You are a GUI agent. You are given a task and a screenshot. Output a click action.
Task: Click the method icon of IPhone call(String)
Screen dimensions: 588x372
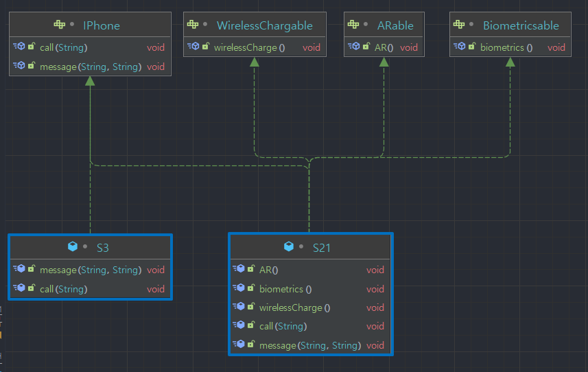(x=19, y=47)
